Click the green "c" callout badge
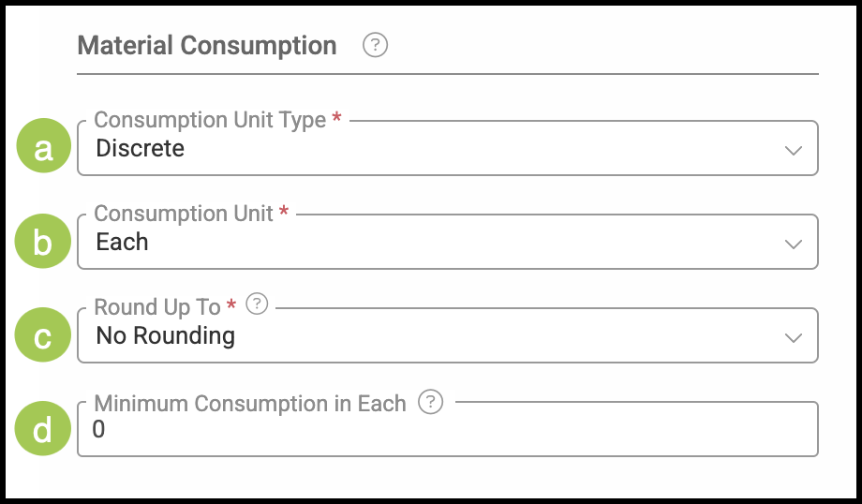The width and height of the screenshot is (862, 504). [x=44, y=335]
